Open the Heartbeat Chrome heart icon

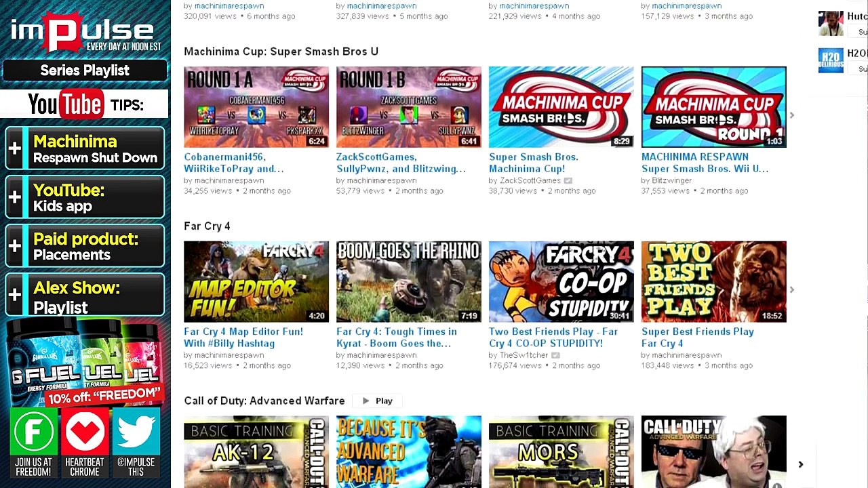pos(85,432)
